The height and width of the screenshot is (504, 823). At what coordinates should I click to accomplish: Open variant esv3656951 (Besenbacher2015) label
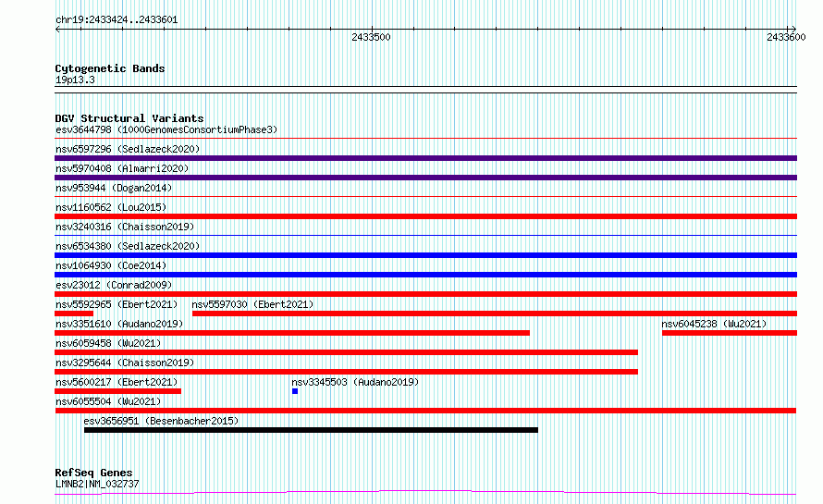pyautogui.click(x=161, y=421)
